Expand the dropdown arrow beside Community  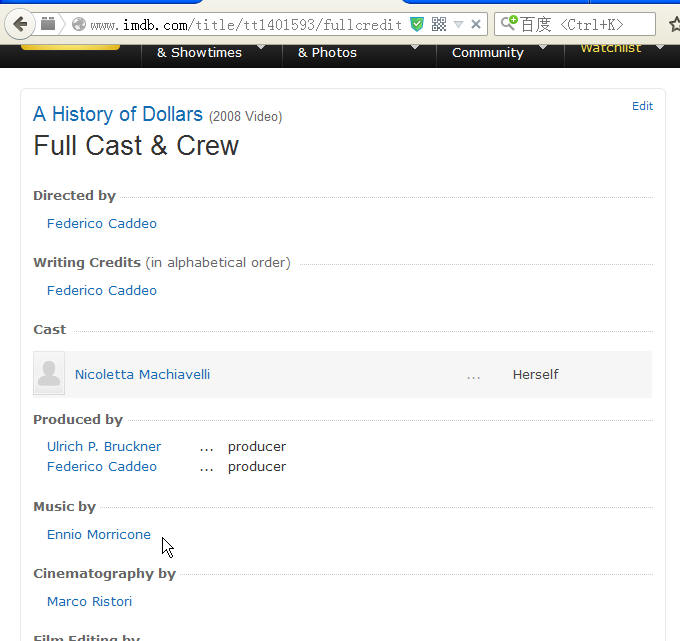click(x=543, y=46)
